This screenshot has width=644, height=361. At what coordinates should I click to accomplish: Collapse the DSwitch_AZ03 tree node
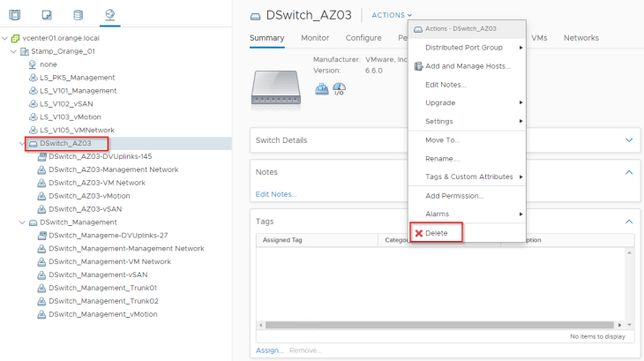[x=22, y=144]
